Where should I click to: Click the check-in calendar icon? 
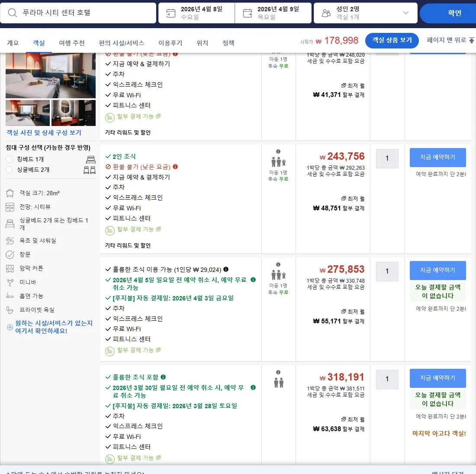[171, 13]
